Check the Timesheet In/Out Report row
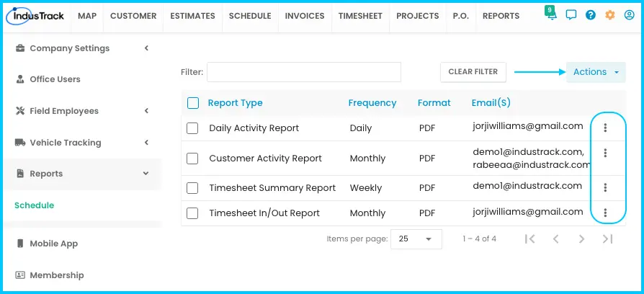644x294 pixels. (x=192, y=213)
